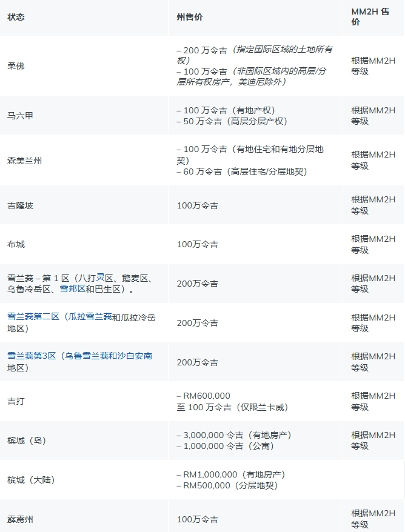Follow the 雪邦区 hyperlink
The image size is (405, 532).
click(x=73, y=289)
